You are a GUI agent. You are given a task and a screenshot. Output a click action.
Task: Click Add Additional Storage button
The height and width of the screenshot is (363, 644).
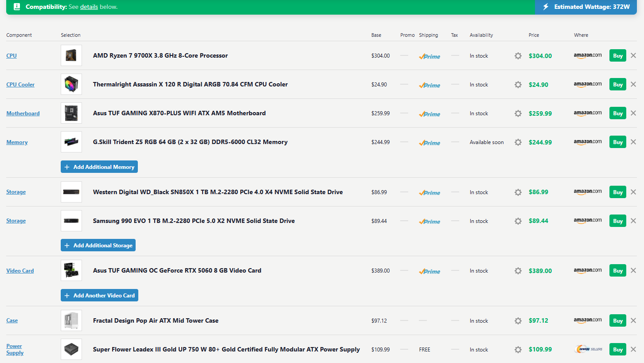tap(98, 246)
